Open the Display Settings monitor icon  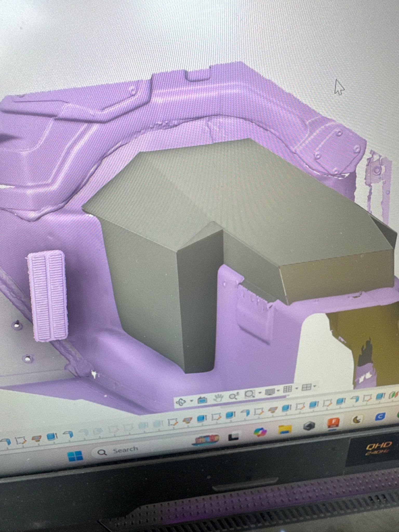pyautogui.click(x=270, y=392)
